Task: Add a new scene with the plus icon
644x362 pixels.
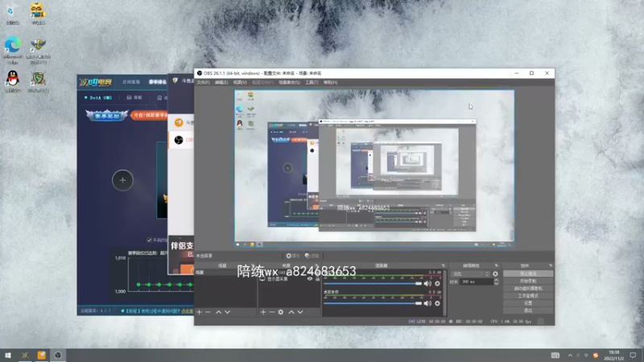Action: coord(199,312)
